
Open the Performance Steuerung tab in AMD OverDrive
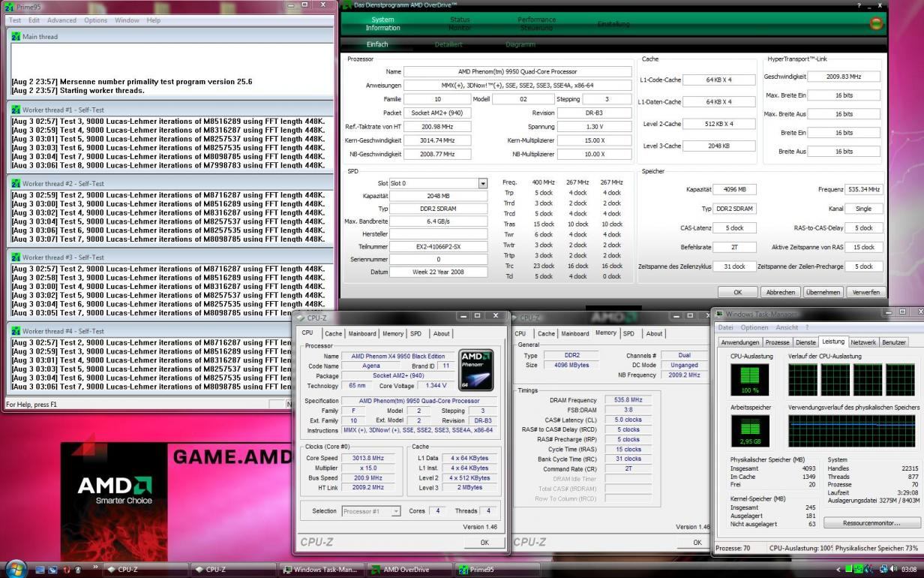coord(537,24)
